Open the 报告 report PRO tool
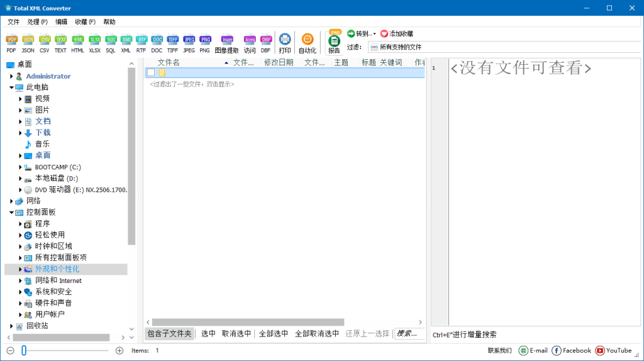 click(335, 42)
